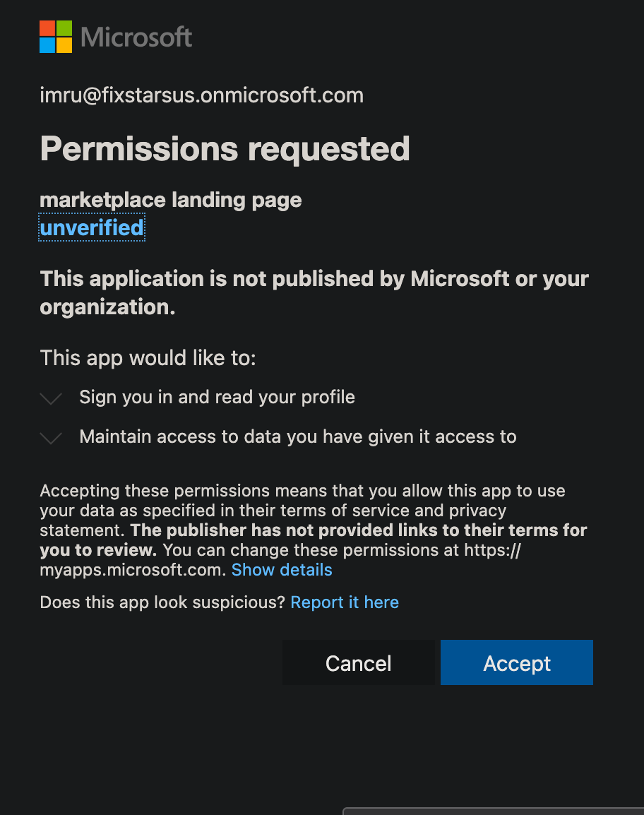Click the bold publisher terms notice
This screenshot has height=815, width=644.
click(x=359, y=530)
